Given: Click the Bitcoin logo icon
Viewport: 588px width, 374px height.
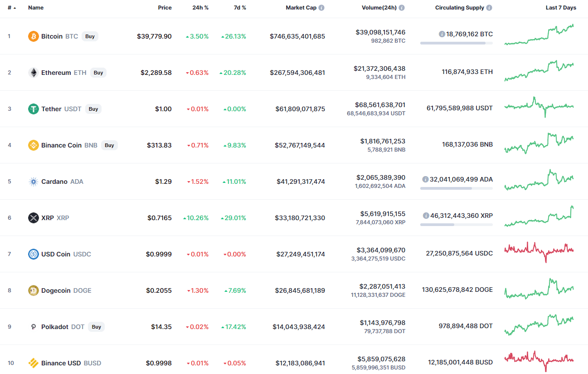Looking at the screenshot, I should [33, 36].
